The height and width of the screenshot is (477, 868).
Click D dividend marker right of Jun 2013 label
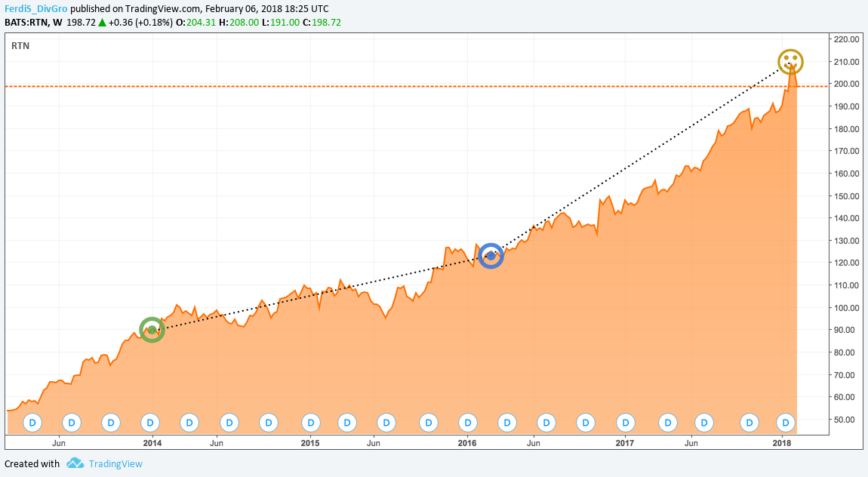coord(72,423)
